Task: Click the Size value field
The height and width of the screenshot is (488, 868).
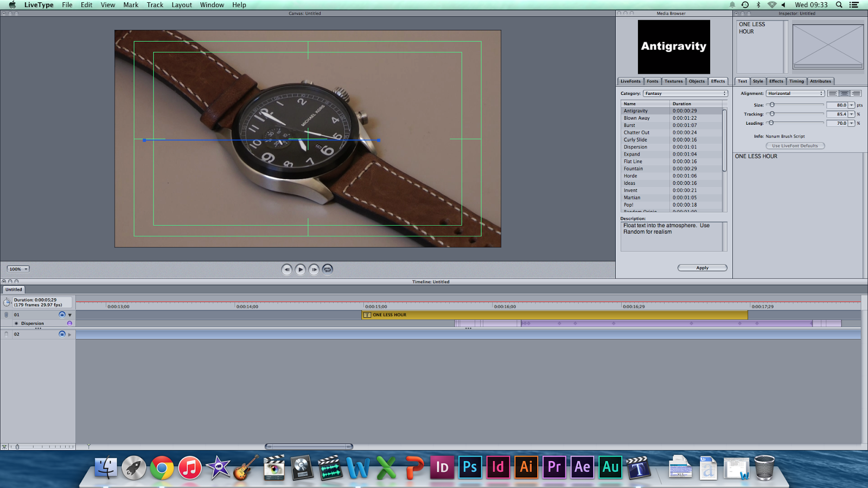Action: [x=837, y=105]
